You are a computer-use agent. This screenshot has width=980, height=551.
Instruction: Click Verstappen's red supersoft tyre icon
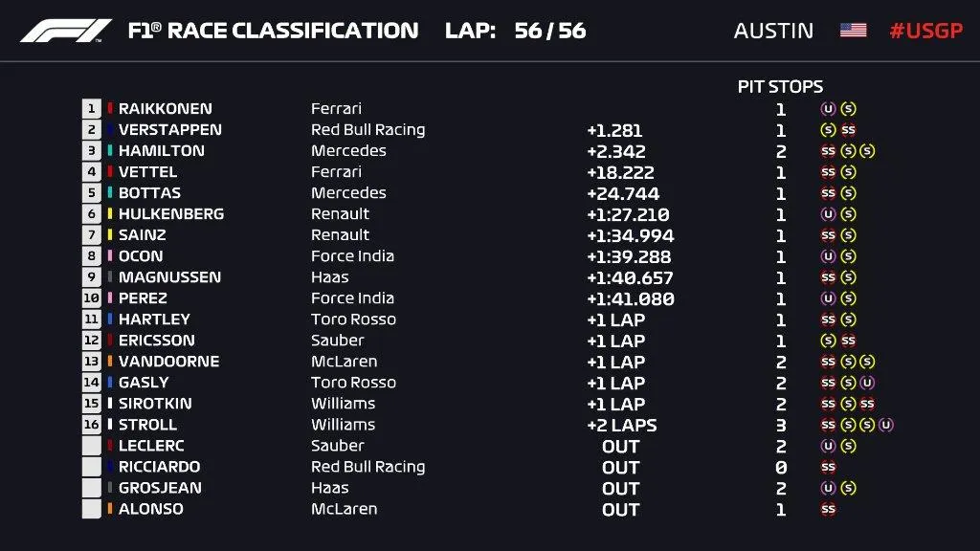[x=848, y=130]
